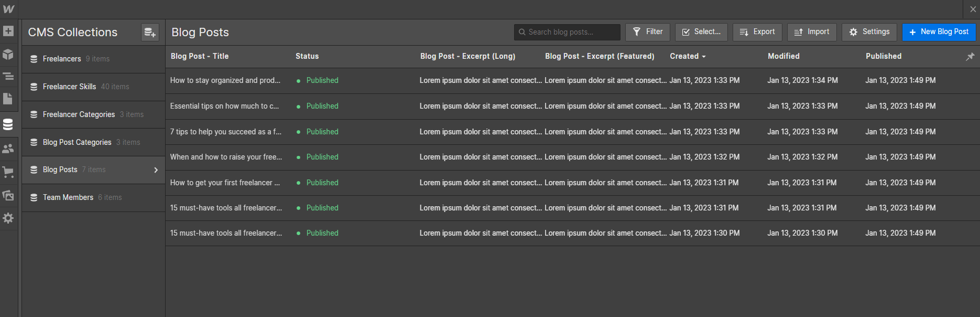Image resolution: width=980 pixels, height=317 pixels.
Task: Open the Navigator panel icon
Action: [8, 77]
